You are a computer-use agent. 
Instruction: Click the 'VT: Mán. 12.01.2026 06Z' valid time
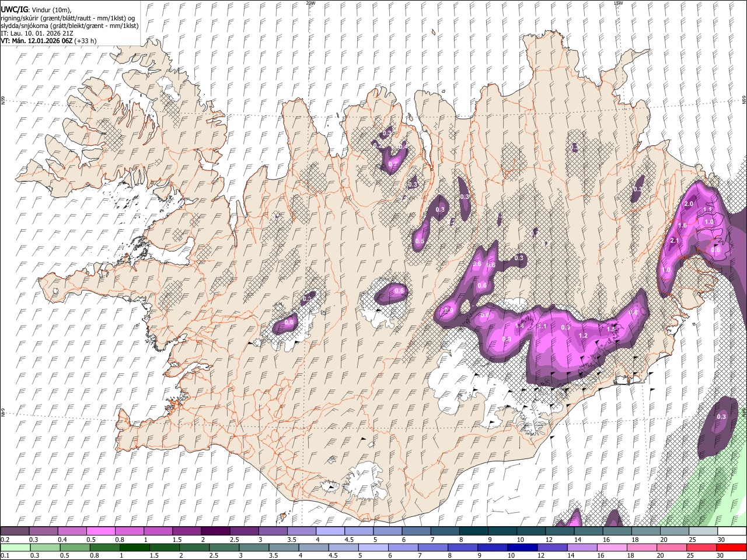pyautogui.click(x=36, y=41)
